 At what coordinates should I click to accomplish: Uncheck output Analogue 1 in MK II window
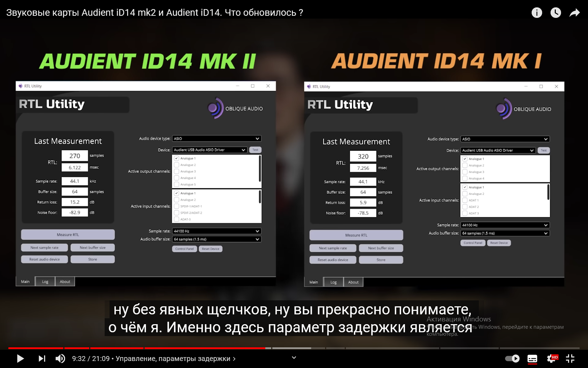pos(177,158)
